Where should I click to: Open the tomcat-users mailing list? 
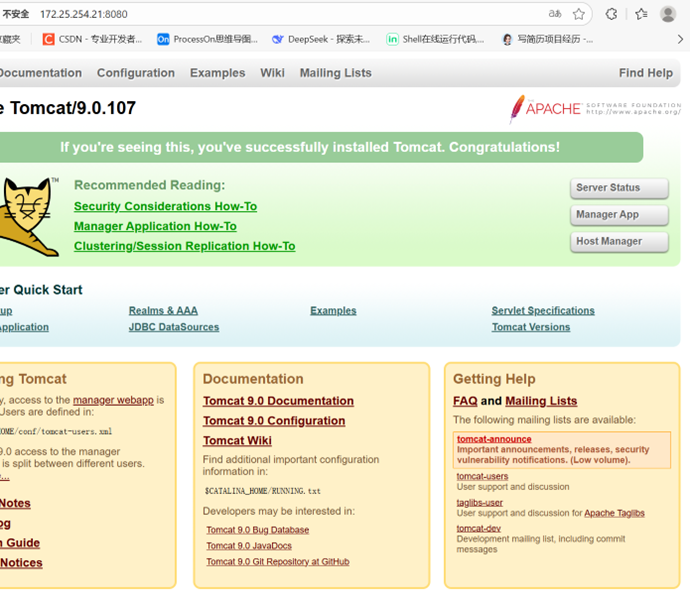coord(482,476)
